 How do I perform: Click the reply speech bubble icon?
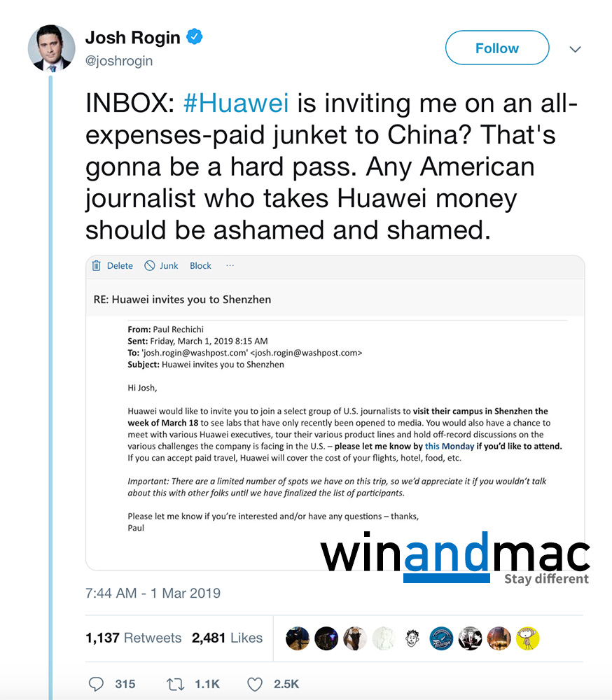coord(96,684)
